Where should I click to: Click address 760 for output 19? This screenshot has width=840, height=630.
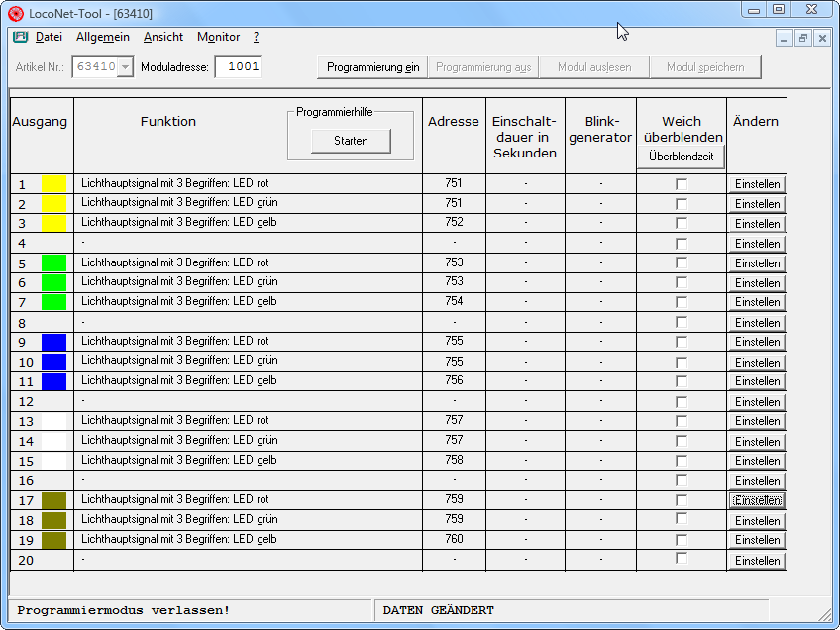(454, 539)
